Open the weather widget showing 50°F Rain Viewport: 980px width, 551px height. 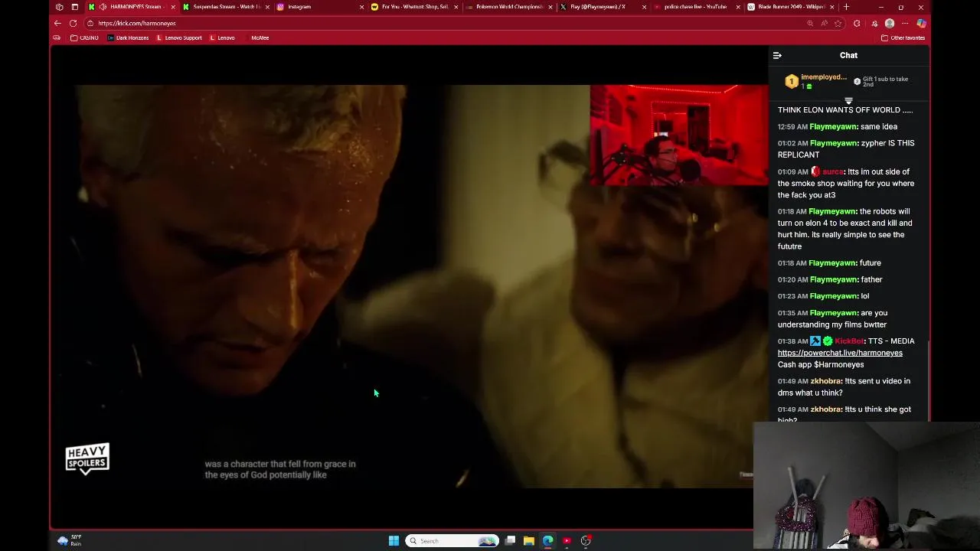coord(69,541)
